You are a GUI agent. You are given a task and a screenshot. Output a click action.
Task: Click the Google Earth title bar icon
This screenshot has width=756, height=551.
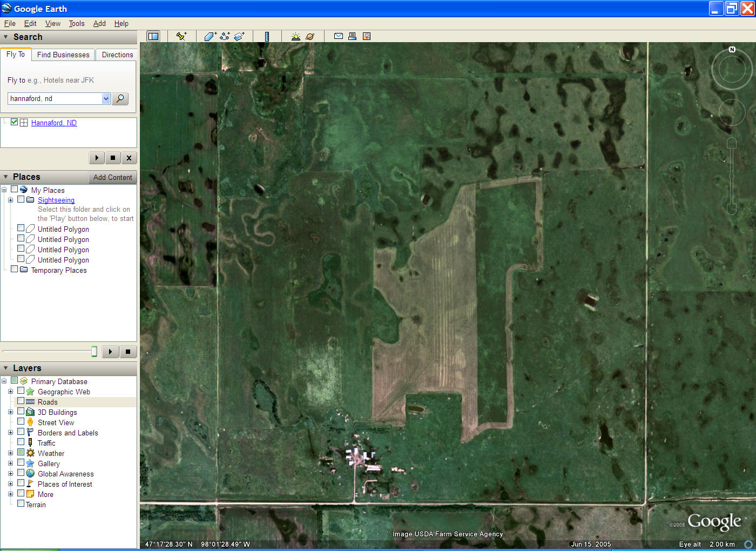(6, 9)
